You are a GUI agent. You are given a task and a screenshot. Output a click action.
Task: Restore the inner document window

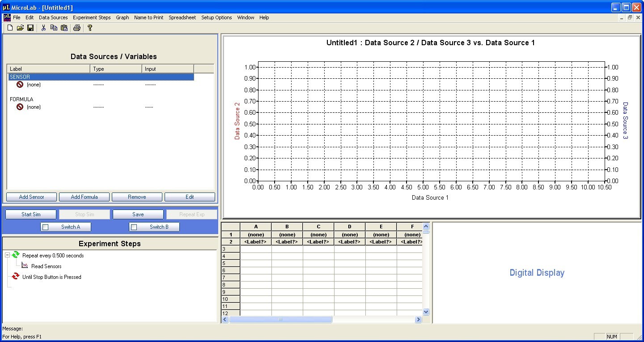[x=630, y=17]
